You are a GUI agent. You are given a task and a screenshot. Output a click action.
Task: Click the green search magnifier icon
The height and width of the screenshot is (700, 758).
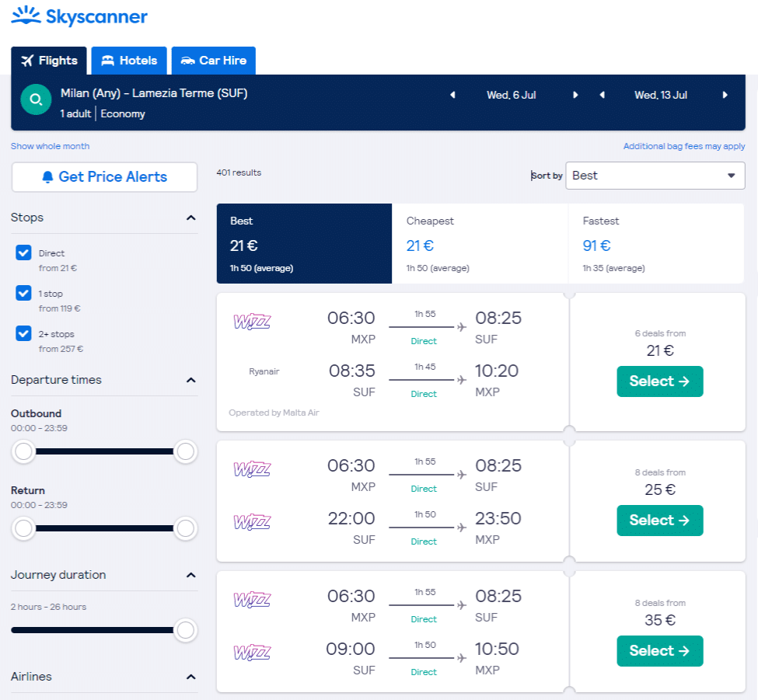(x=36, y=100)
